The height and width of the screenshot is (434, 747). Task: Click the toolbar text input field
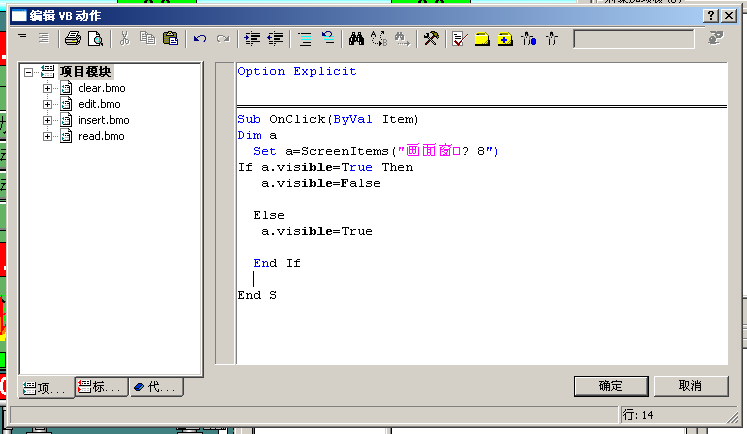[x=634, y=39]
